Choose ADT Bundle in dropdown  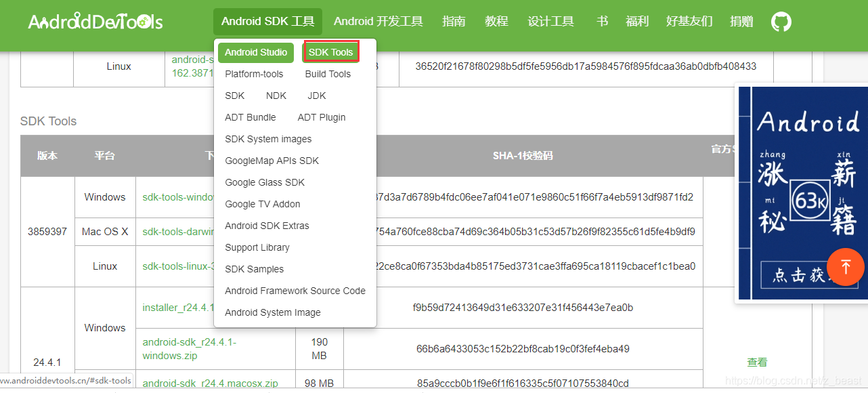[x=251, y=117]
